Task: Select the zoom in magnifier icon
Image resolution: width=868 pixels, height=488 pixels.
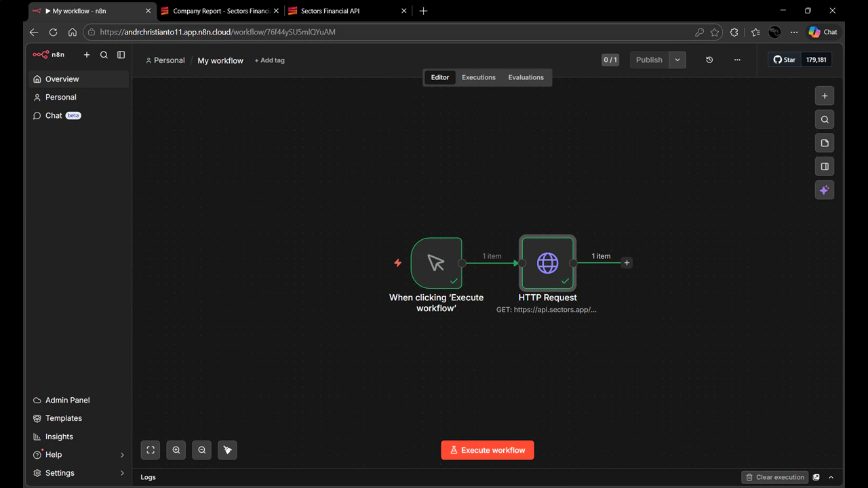Action: tap(176, 449)
